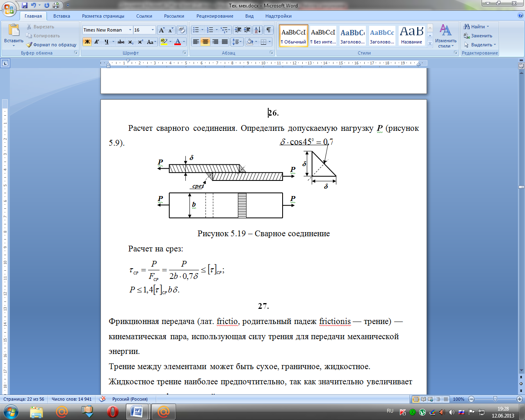Viewport: 525px width, 420px height.
Task: Center the paragraph text
Action: tap(205, 42)
